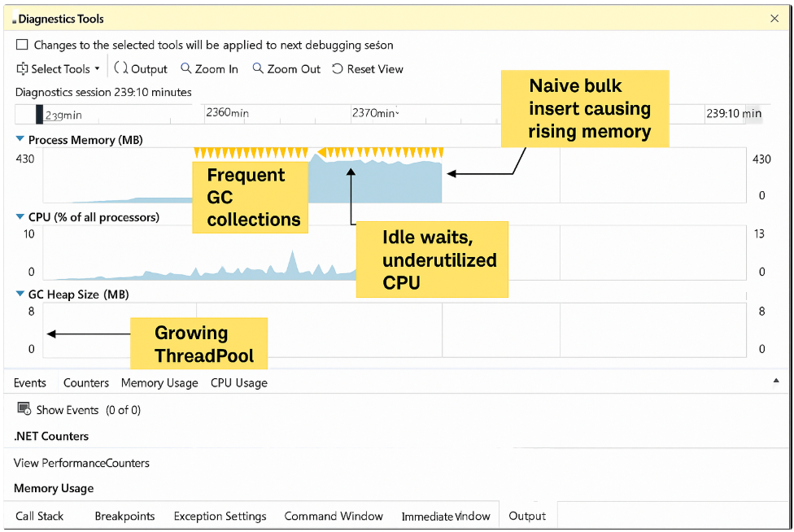Click the Zoom In magnifier icon

[186, 69]
